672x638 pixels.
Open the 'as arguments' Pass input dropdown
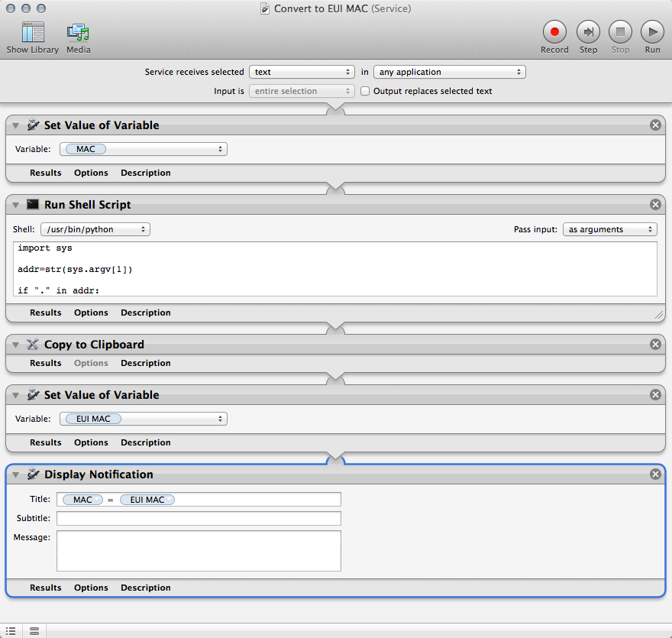pyautogui.click(x=610, y=229)
